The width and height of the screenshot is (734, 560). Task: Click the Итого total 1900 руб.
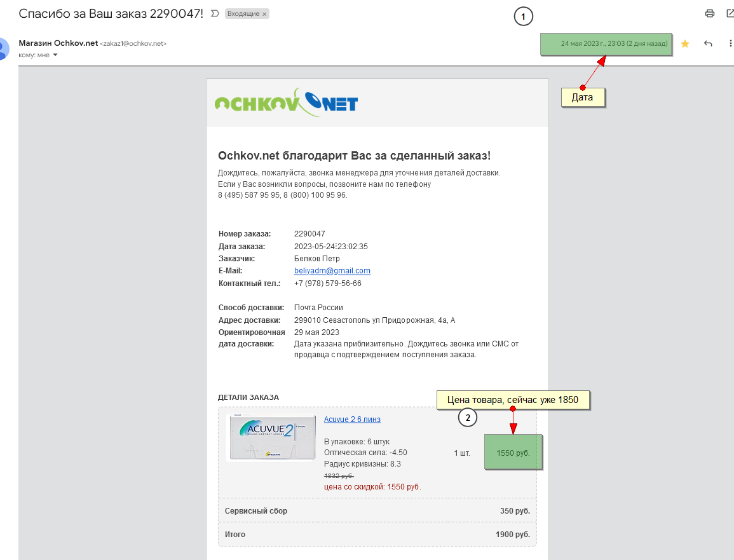pos(513,534)
